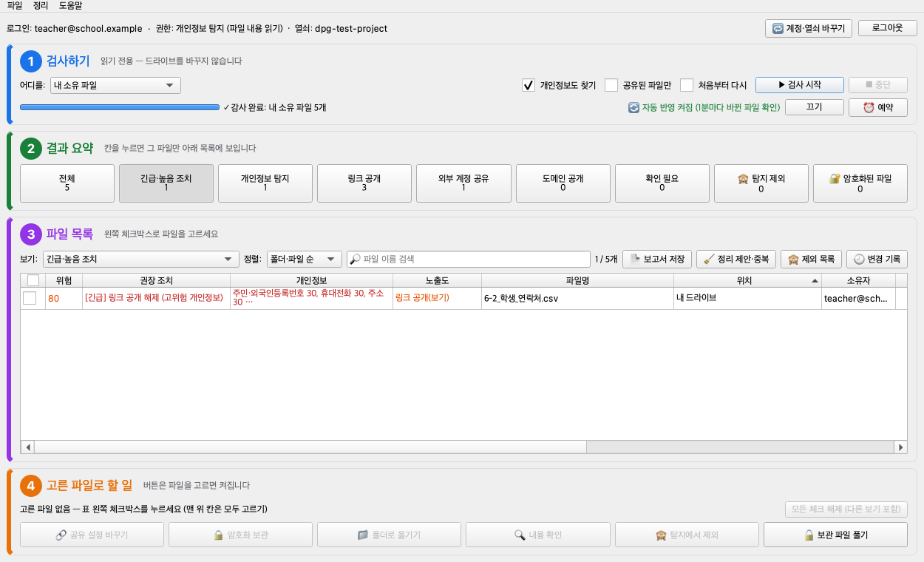Sort by the 파일명 column header
Screen dimensions: 924x562
click(x=578, y=280)
